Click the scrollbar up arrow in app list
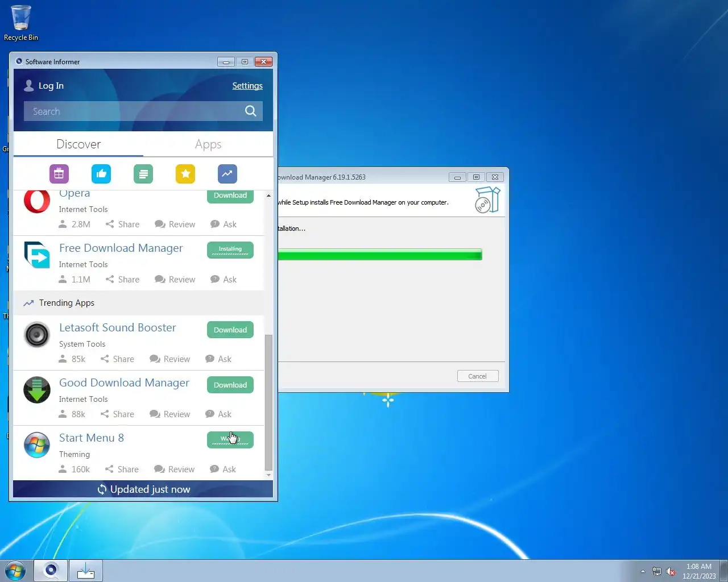Screen dimensions: 728x582 pos(268,196)
